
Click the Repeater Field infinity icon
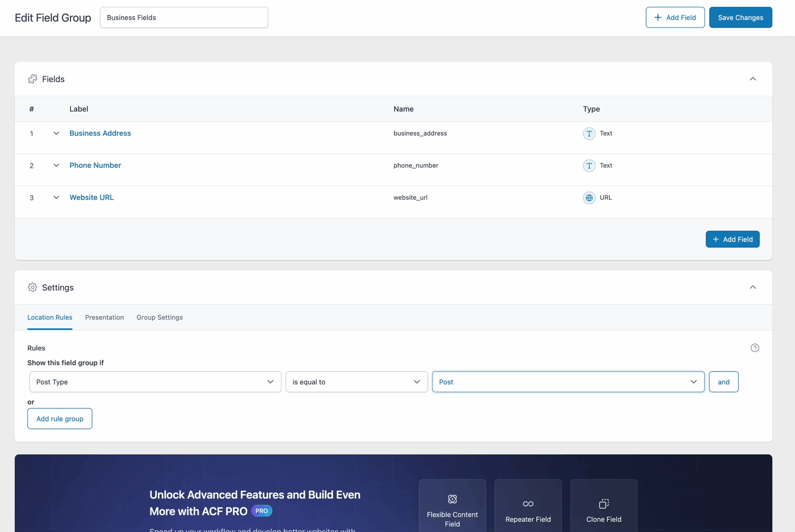point(528,504)
